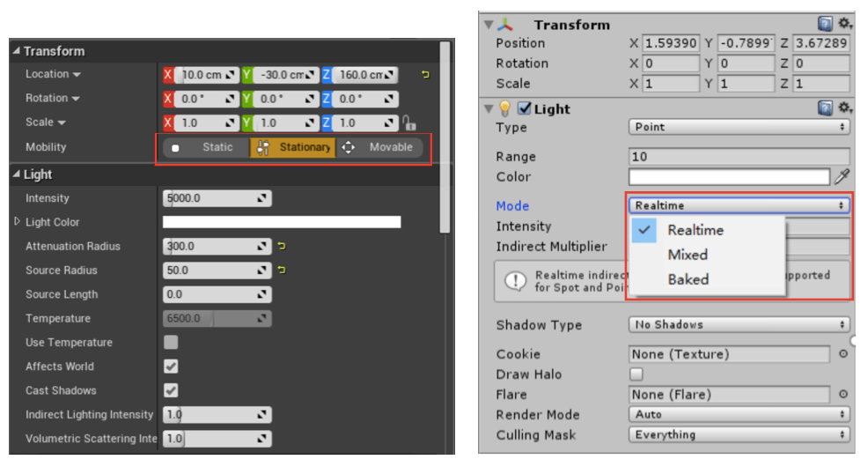Set Mobility to Movable
Image resolution: width=868 pixels, height=467 pixels.
tap(380, 148)
